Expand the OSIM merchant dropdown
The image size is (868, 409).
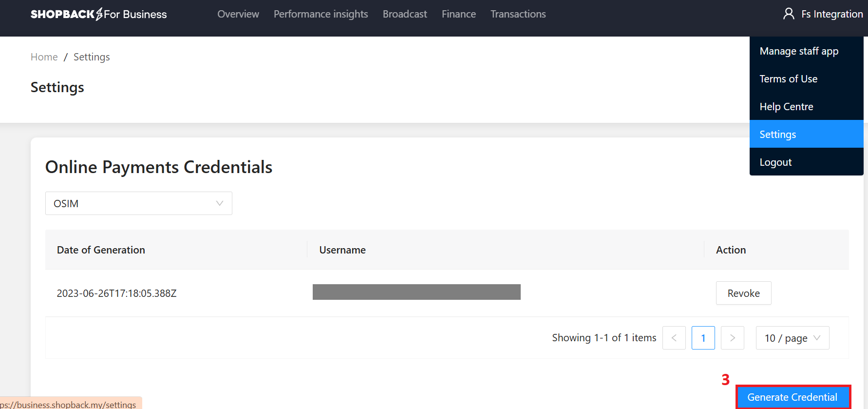139,203
